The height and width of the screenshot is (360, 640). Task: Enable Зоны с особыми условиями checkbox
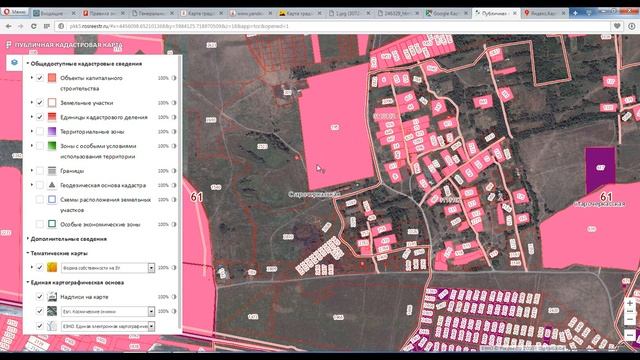click(x=40, y=146)
